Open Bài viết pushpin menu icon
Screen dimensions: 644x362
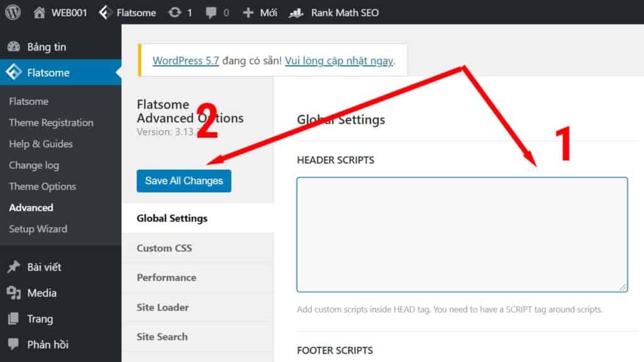(x=13, y=267)
